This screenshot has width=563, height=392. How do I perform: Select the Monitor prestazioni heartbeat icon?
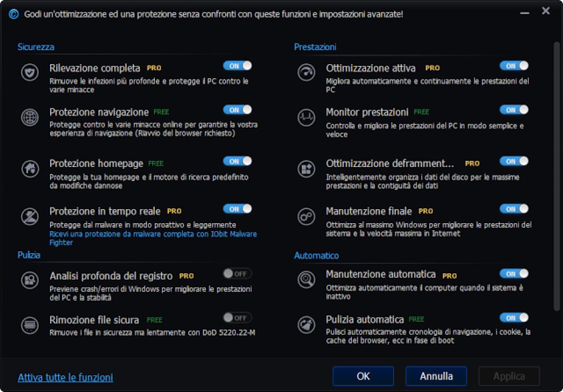point(306,117)
